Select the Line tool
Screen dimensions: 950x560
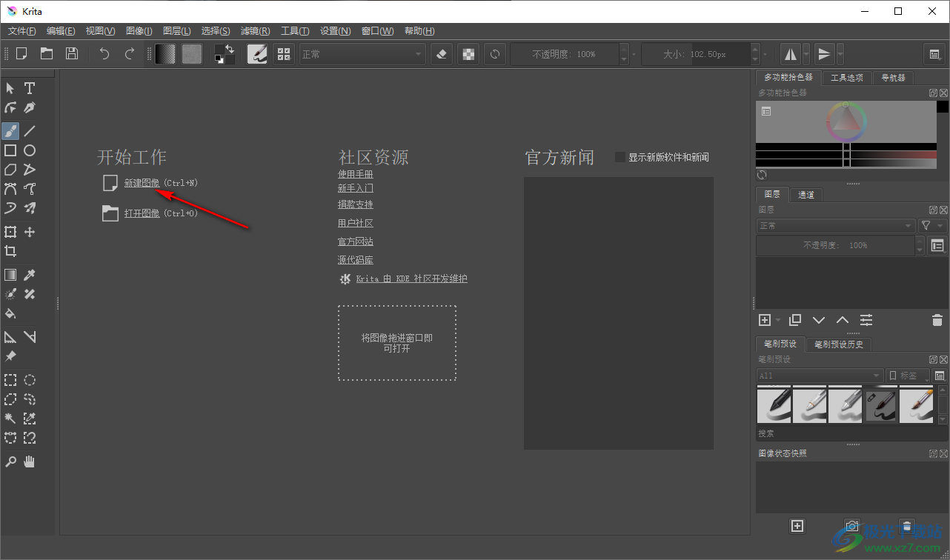click(30, 131)
